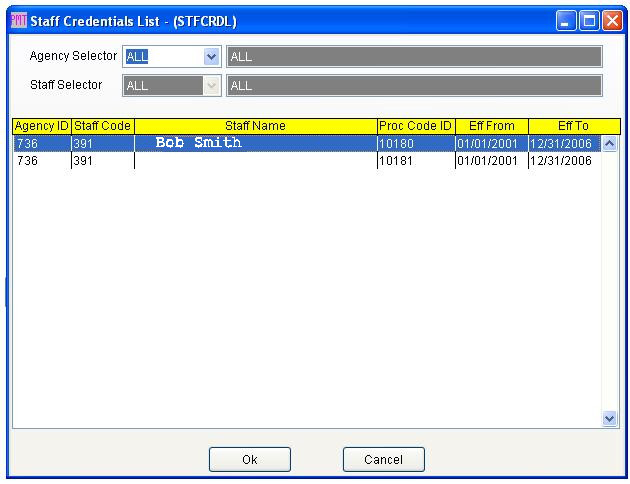The image size is (630, 484).
Task: Sort by Proc Code ID column header
Action: (415, 126)
